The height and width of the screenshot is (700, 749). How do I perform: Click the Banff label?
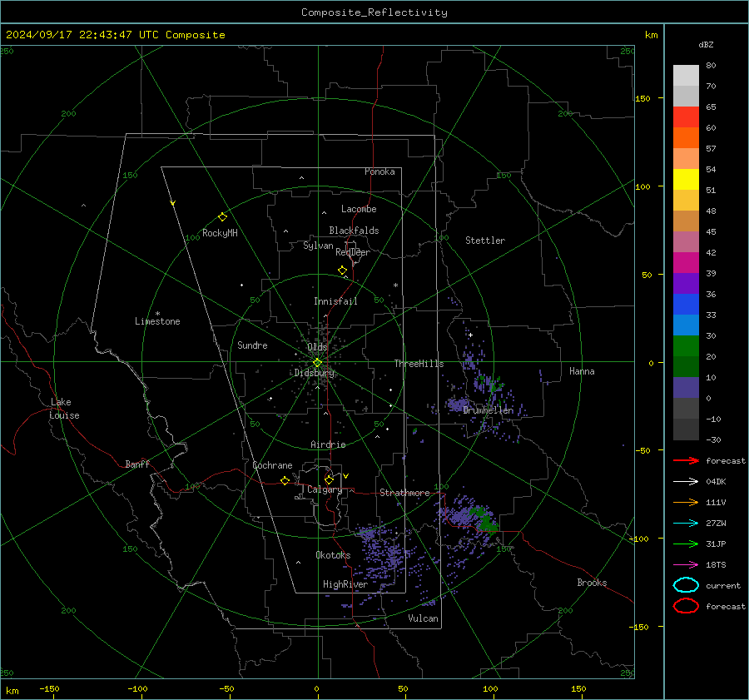pos(137,464)
